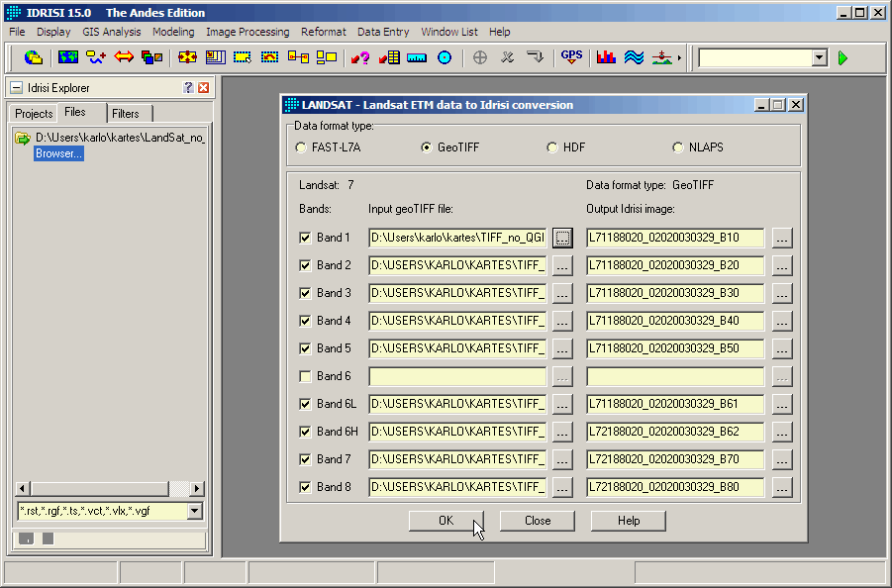Click the blue waves toolbar icon
Screen dimensions: 892x588
tap(634, 57)
